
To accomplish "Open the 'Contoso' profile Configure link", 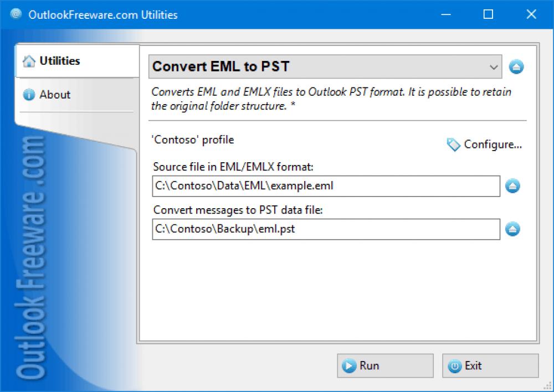I will point(492,145).
